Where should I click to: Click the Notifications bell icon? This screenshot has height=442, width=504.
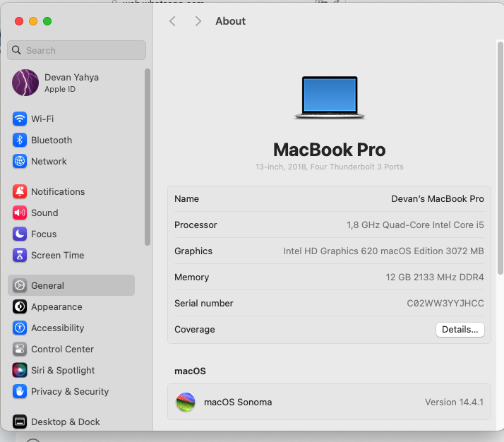pyautogui.click(x=20, y=191)
